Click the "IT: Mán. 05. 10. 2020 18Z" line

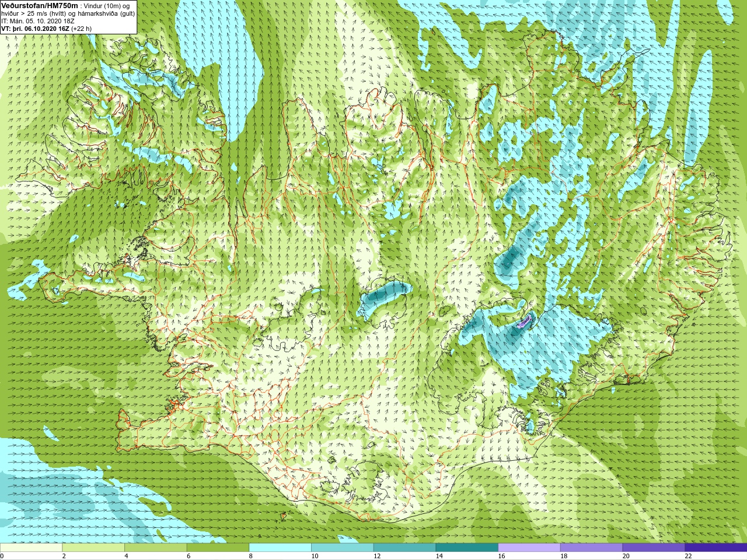[x=38, y=20]
